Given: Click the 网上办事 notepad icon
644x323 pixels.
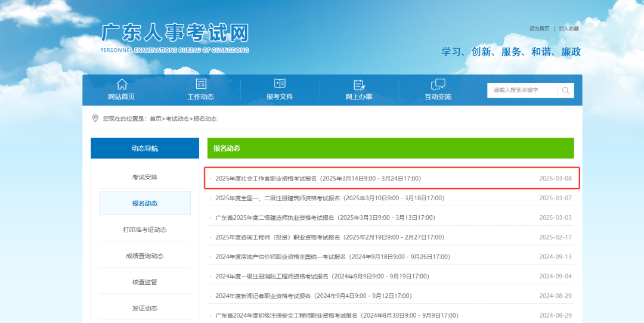Looking at the screenshot, I should pyautogui.click(x=359, y=84).
